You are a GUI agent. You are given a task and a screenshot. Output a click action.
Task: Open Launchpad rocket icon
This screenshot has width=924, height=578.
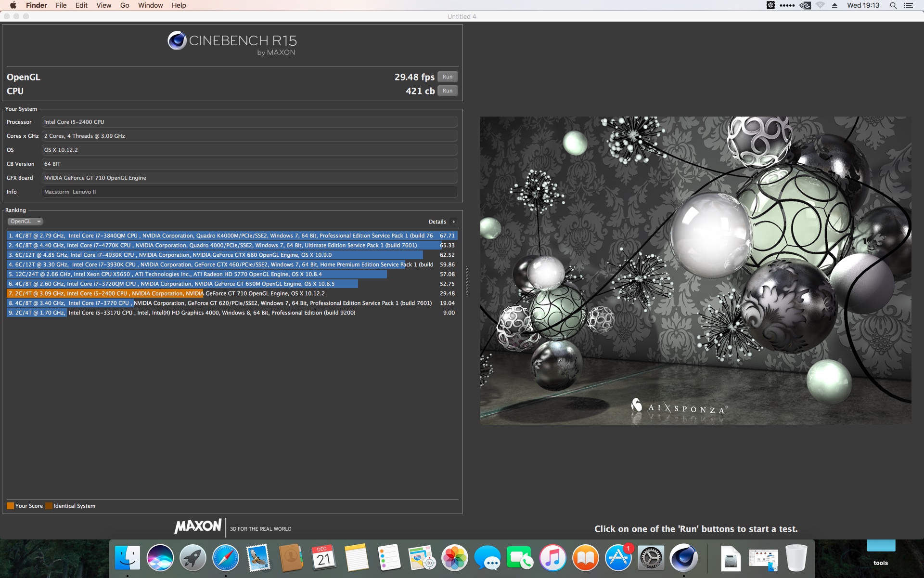pyautogui.click(x=192, y=558)
